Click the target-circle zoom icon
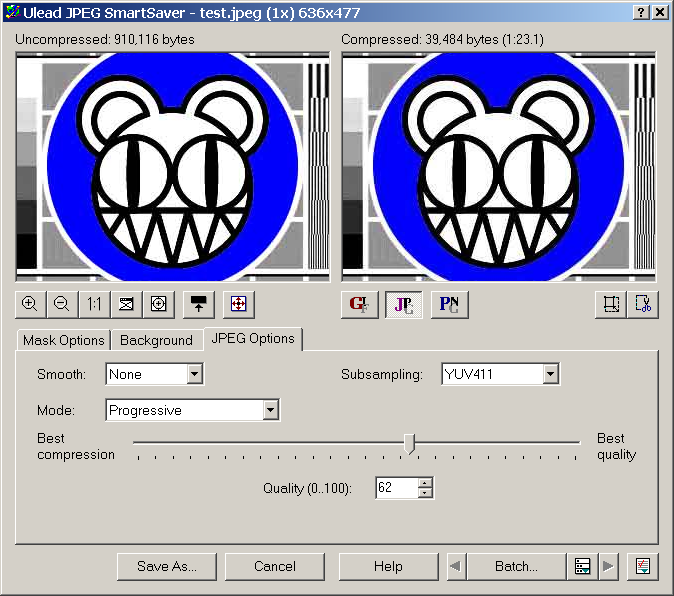Image resolution: width=674 pixels, height=596 pixels. [159, 304]
